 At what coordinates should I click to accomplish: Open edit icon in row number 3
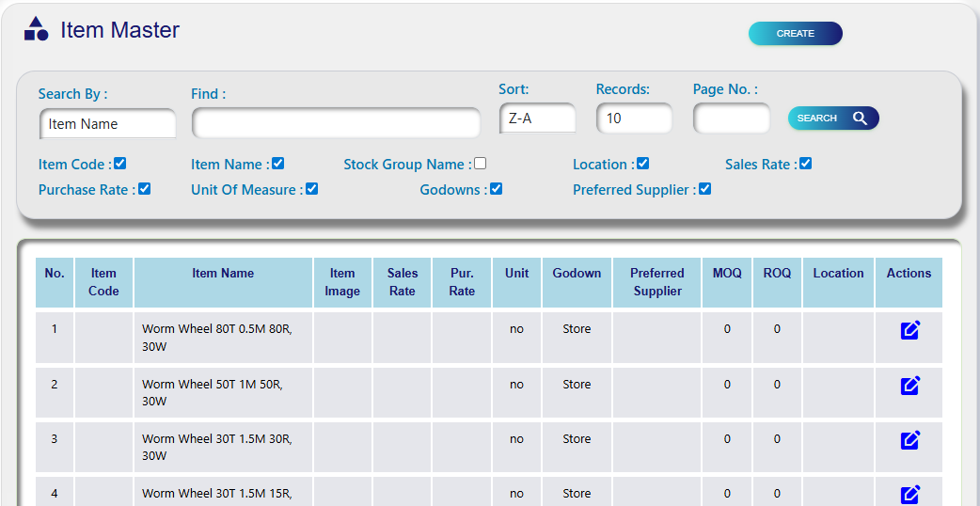(x=909, y=439)
